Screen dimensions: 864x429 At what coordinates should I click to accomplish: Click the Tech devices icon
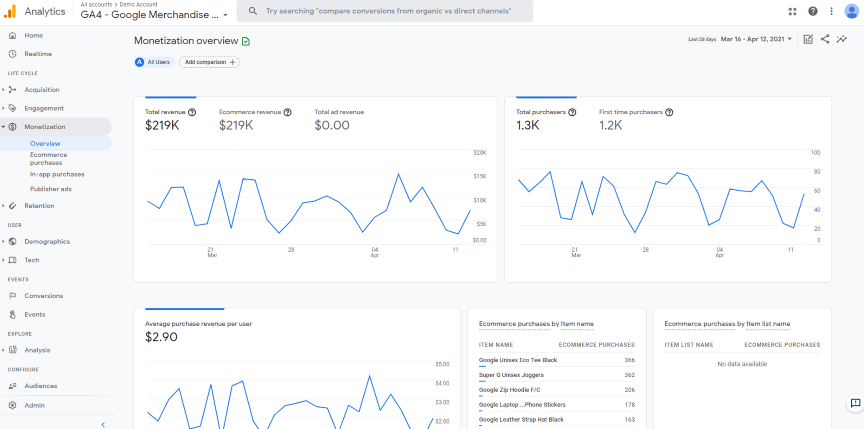[x=12, y=260]
